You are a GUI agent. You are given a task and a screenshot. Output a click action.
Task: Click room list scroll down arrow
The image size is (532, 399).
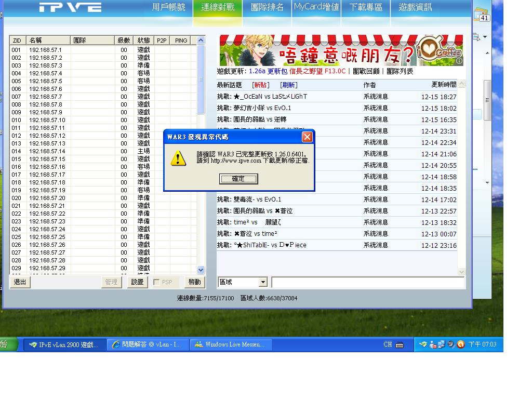click(x=201, y=270)
